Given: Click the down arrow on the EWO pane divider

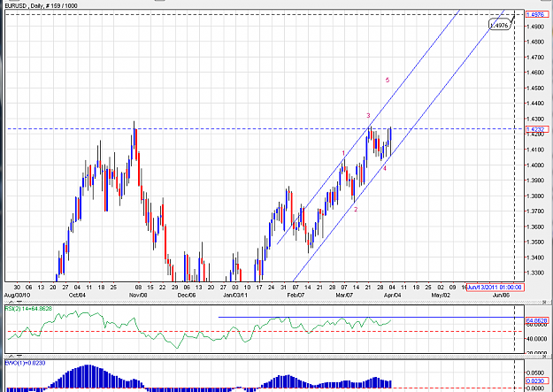Looking at the screenshot, I should tap(19, 356).
